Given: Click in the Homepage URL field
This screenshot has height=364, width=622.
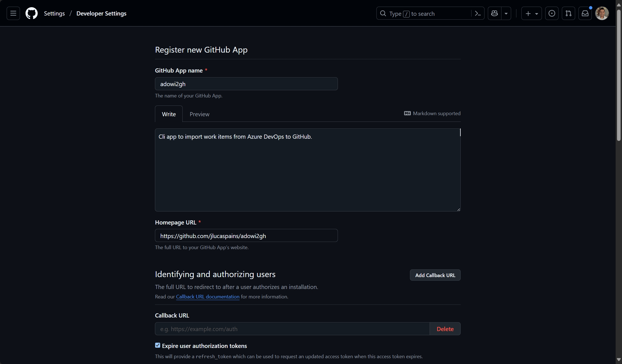Looking at the screenshot, I should [246, 236].
